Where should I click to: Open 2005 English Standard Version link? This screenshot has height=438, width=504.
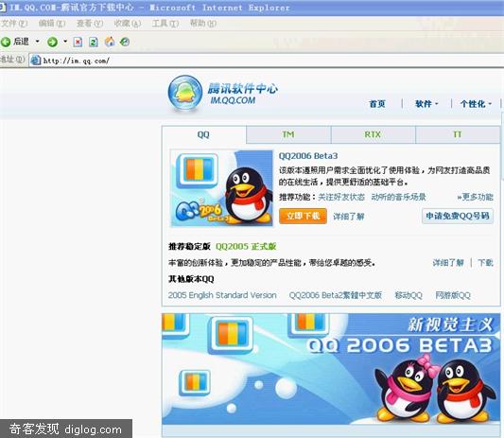[222, 295]
